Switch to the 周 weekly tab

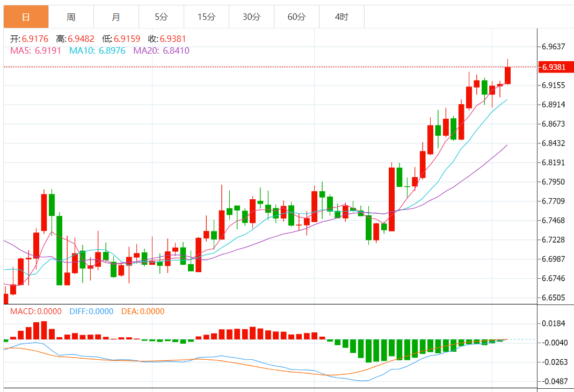tap(71, 17)
